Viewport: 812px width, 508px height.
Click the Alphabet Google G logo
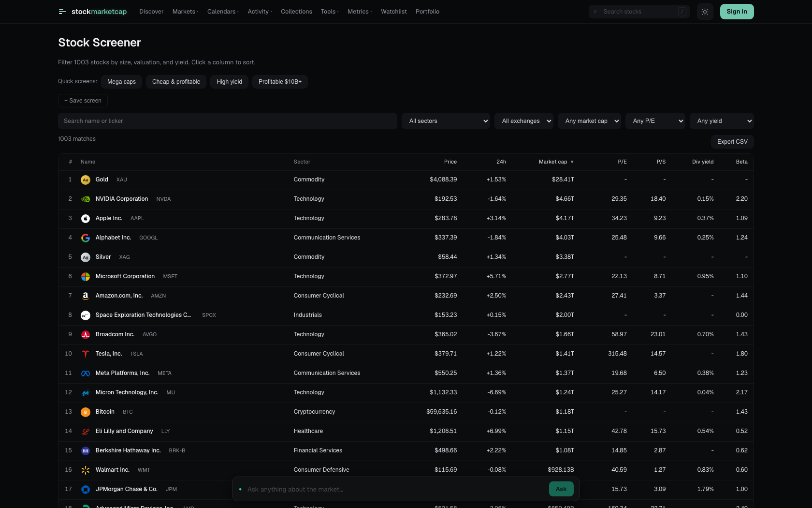click(86, 238)
